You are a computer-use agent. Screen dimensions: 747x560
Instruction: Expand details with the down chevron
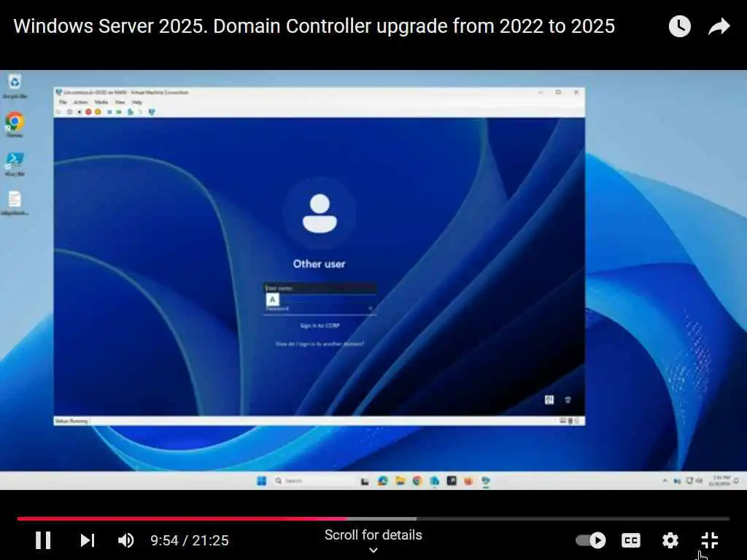coord(373,550)
